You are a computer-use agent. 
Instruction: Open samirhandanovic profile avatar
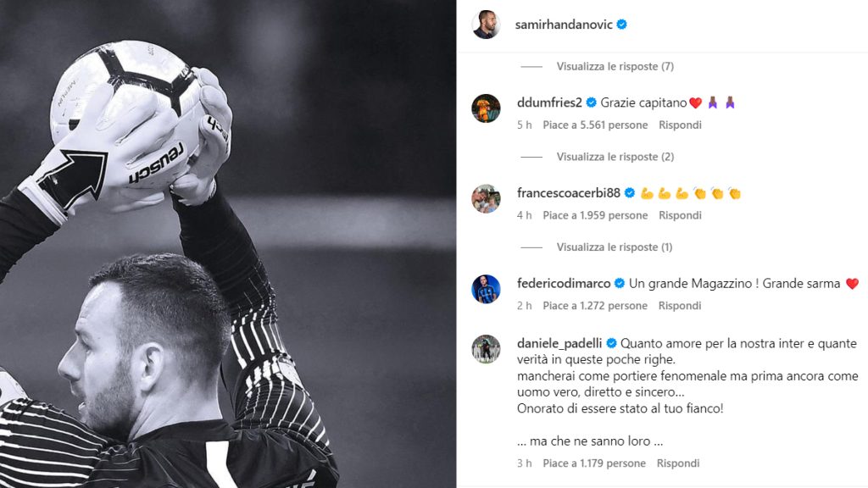coord(486,25)
